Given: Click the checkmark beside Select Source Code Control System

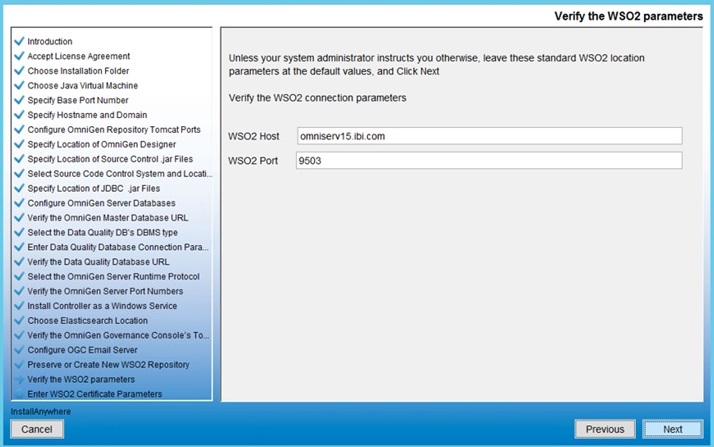Looking at the screenshot, I should click(x=19, y=173).
